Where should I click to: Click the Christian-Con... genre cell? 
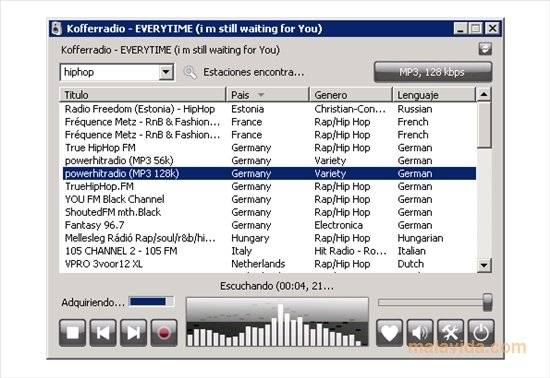tap(350, 109)
